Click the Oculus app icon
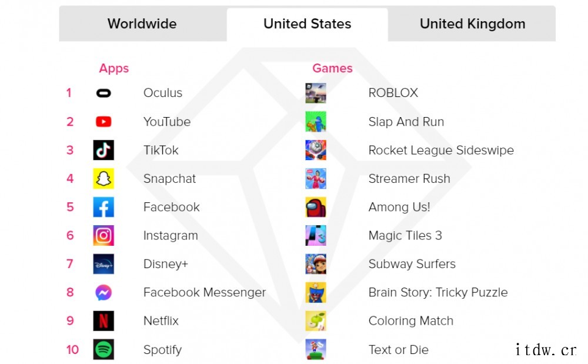Image resolution: width=588 pixels, height=364 pixels. pyautogui.click(x=103, y=93)
